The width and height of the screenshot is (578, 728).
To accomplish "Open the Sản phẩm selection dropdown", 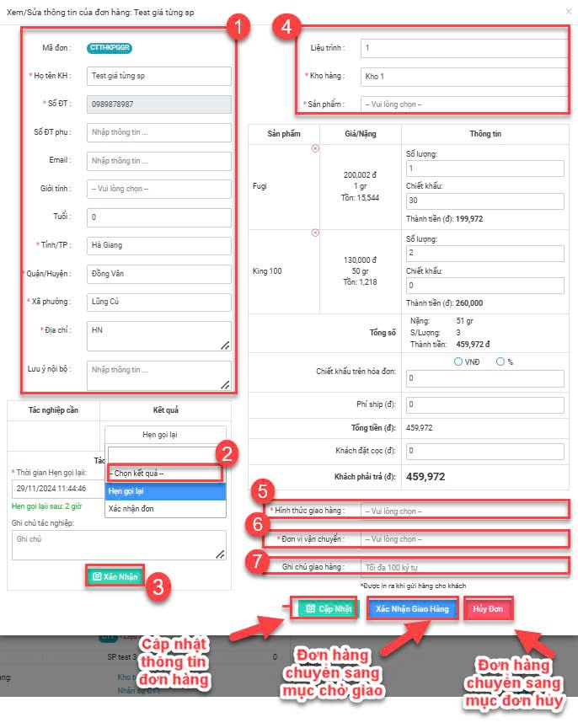I will [x=463, y=104].
